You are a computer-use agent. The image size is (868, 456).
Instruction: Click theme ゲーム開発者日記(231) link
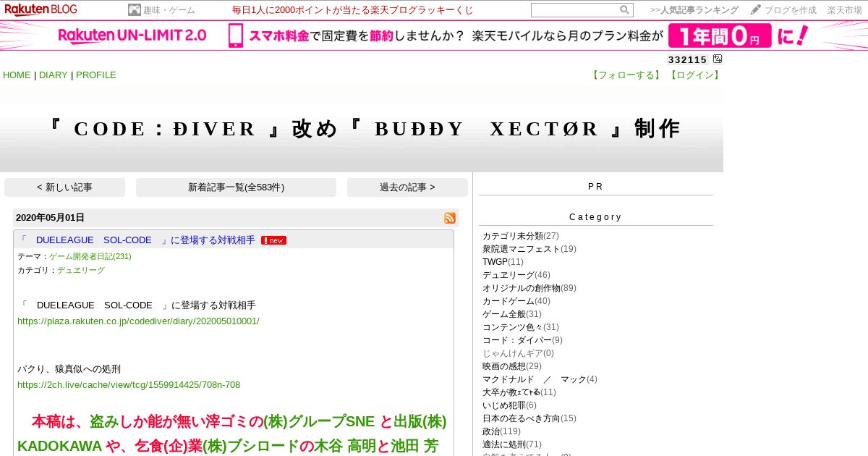point(90,256)
